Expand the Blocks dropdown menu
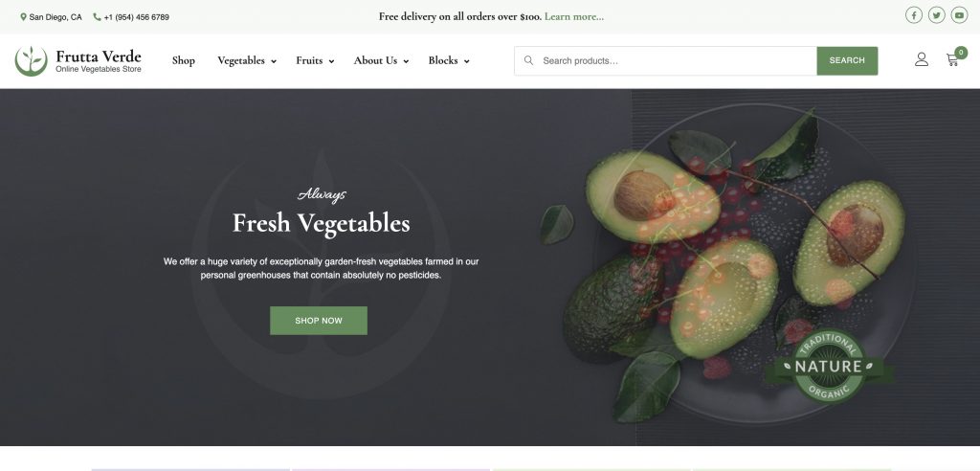This screenshot has width=980, height=471. (x=449, y=60)
